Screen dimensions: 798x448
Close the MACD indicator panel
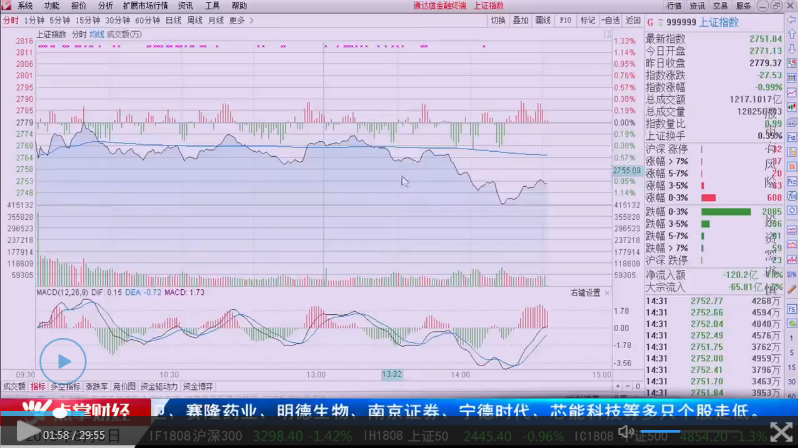click(x=607, y=293)
